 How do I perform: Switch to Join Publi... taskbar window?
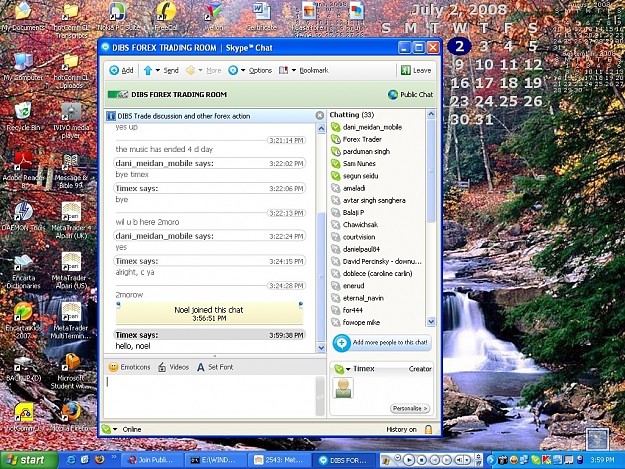[151, 460]
